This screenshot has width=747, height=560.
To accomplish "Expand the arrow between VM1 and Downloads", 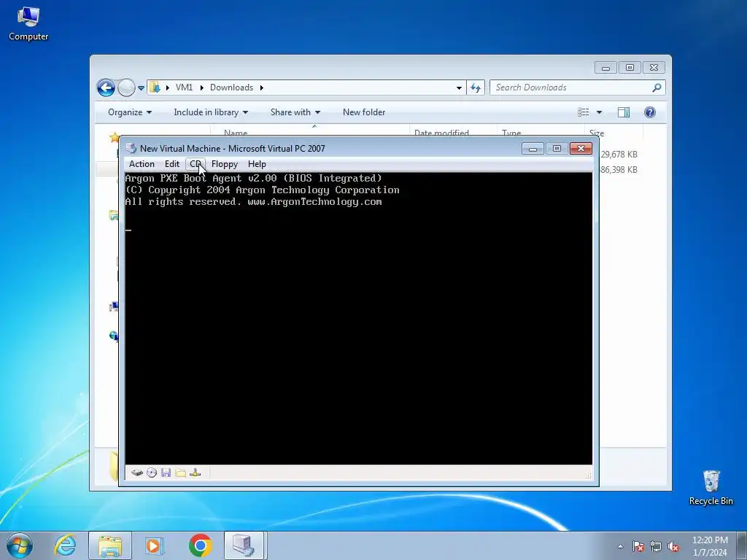I will 202,87.
